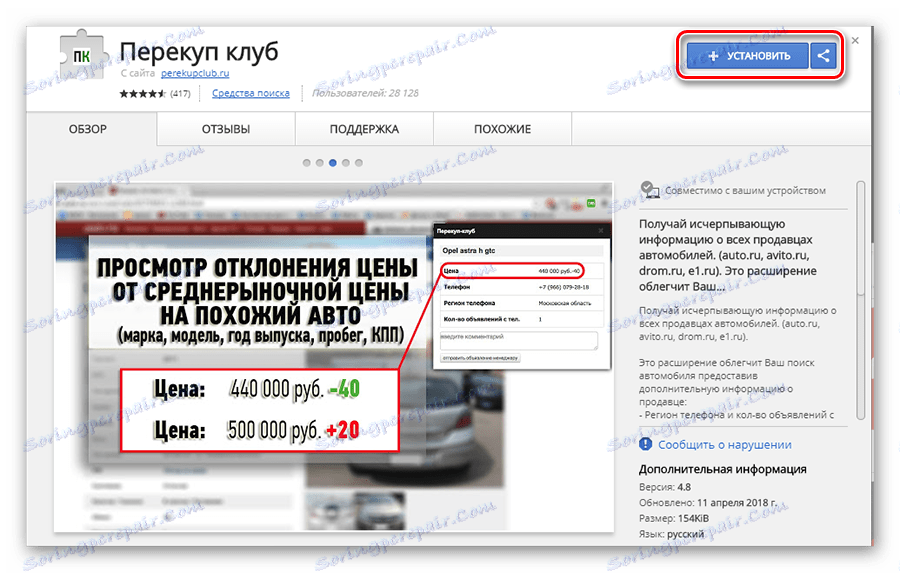The height and width of the screenshot is (573, 900).
Task: Select the active third carousel dot
Action: (x=333, y=163)
